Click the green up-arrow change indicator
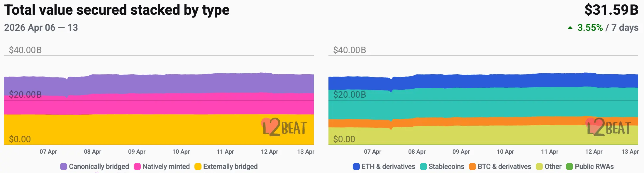 (570, 28)
